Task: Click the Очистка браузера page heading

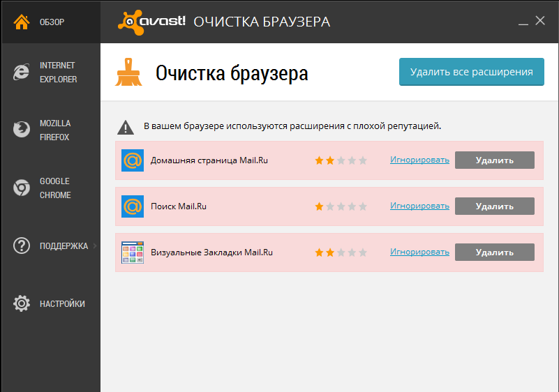Action: [x=232, y=73]
